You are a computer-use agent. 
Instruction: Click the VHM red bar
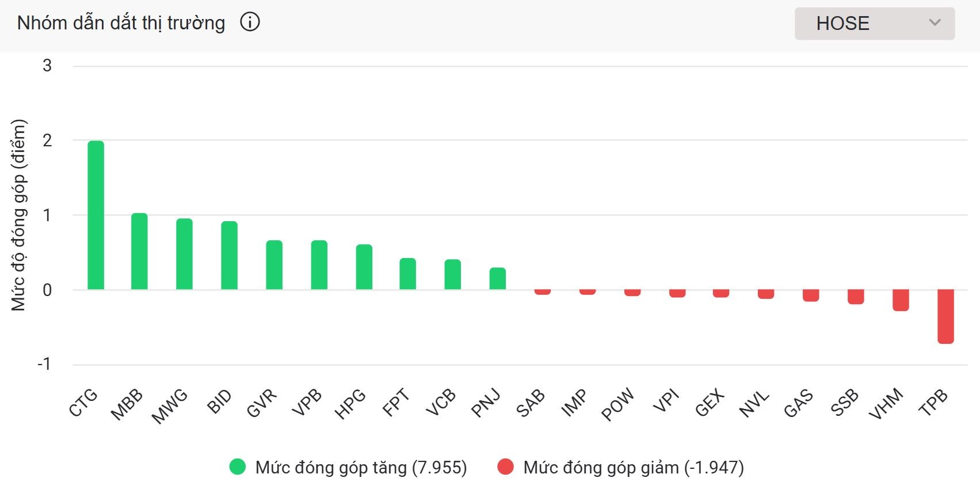pyautogui.click(x=901, y=300)
